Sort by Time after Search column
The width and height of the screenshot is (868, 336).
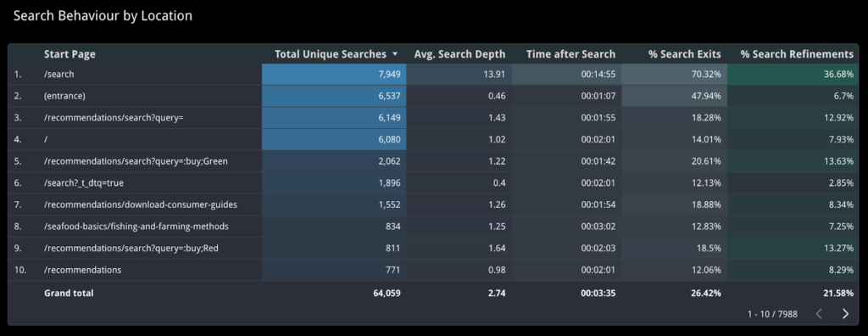click(x=570, y=53)
